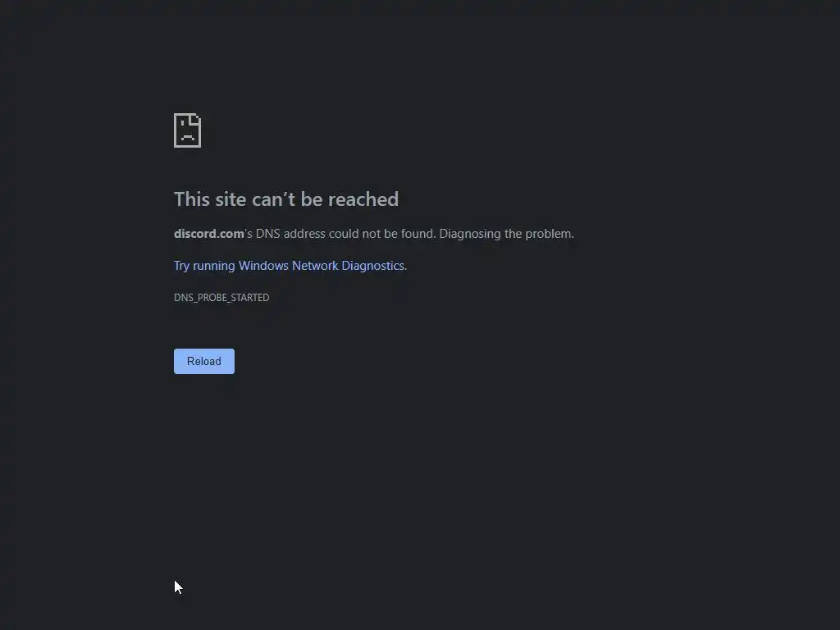Click the word "site" in the heading
The height and width of the screenshot is (630, 840).
(231, 199)
